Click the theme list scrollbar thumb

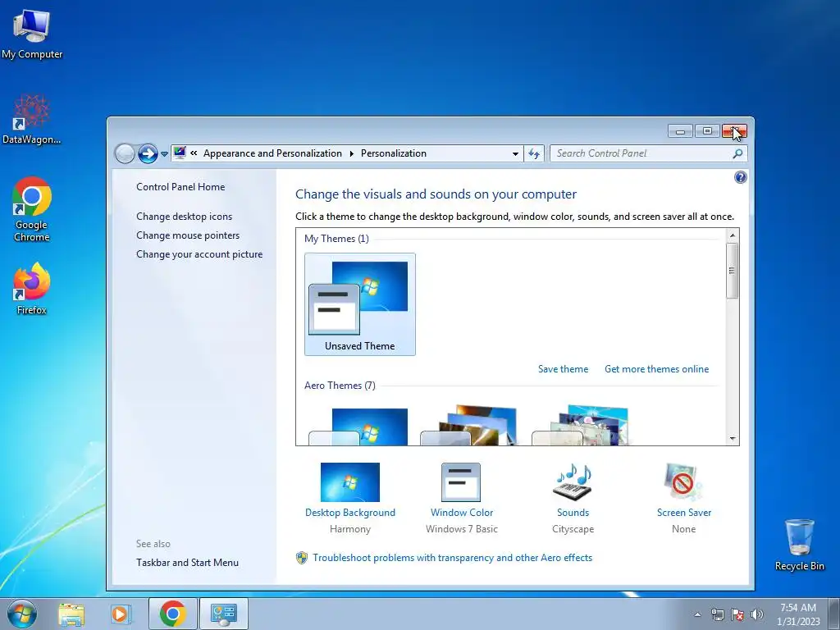(733, 271)
